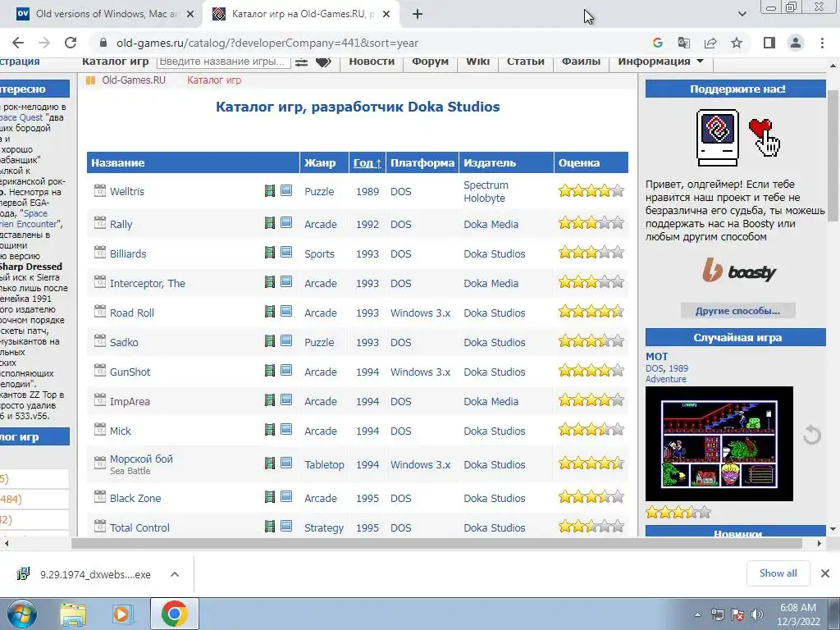The width and height of the screenshot is (840, 630).
Task: Open boosty logo link
Action: click(x=739, y=271)
